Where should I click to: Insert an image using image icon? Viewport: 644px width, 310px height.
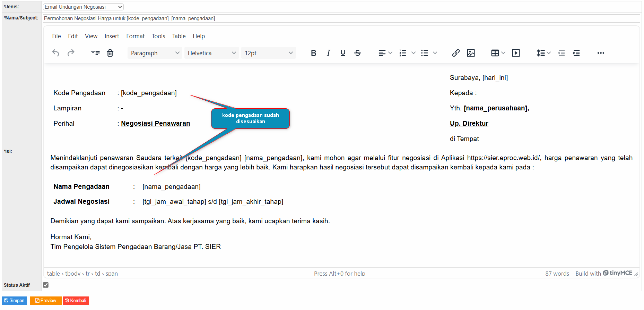[x=471, y=53]
